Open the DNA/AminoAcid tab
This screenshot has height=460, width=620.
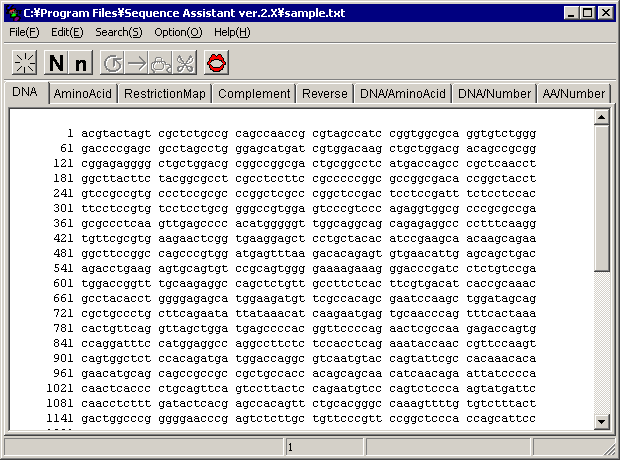pos(402,94)
